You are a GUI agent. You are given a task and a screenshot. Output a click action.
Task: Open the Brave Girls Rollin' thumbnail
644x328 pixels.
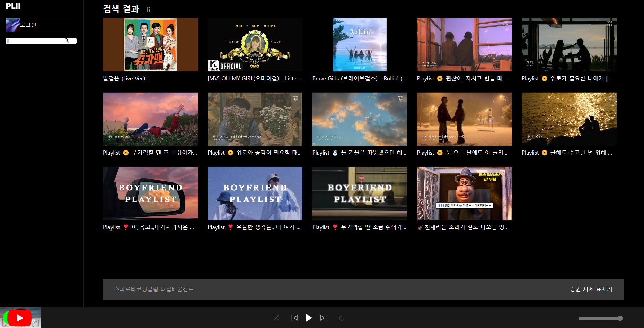(x=360, y=45)
